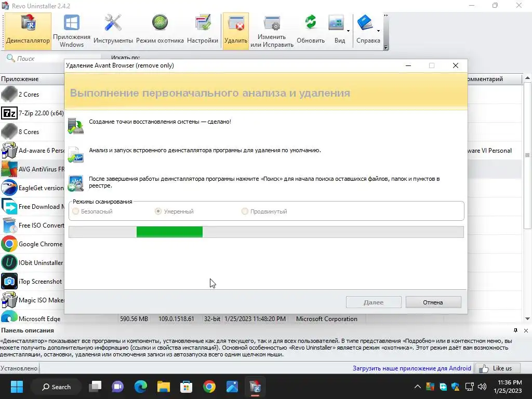The image size is (532, 399).
Task: Click the Free Download Manager arrow icon
Action: point(9,206)
